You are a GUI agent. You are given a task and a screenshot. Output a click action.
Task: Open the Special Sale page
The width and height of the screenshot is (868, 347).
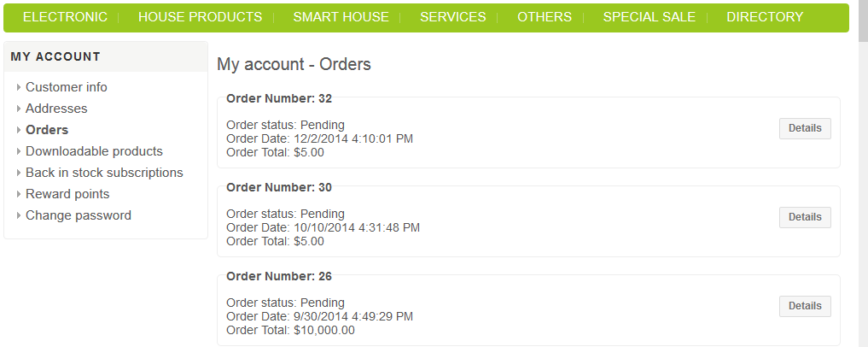pyautogui.click(x=649, y=17)
